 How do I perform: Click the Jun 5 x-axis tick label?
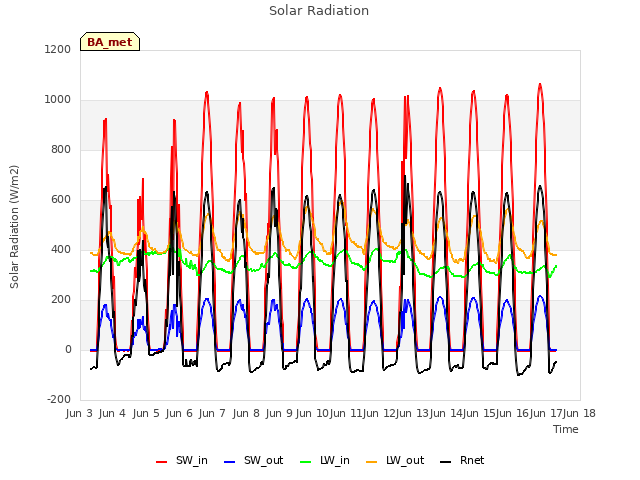pos(146,413)
